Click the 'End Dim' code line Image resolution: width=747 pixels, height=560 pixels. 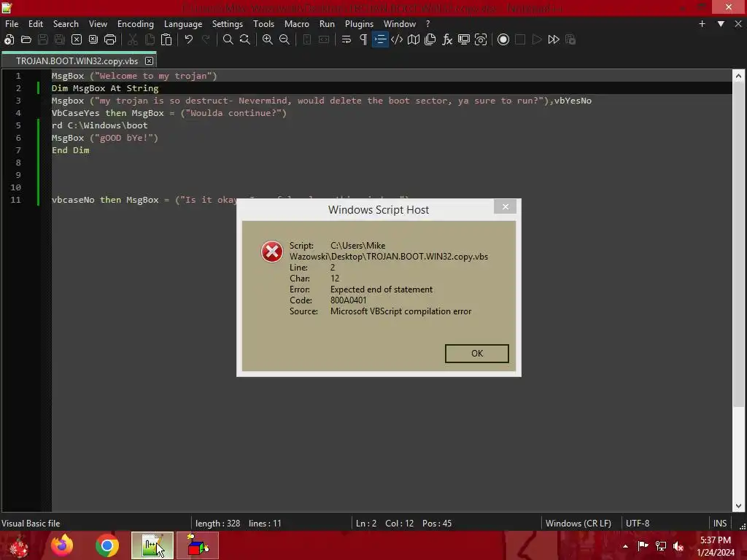coord(71,150)
